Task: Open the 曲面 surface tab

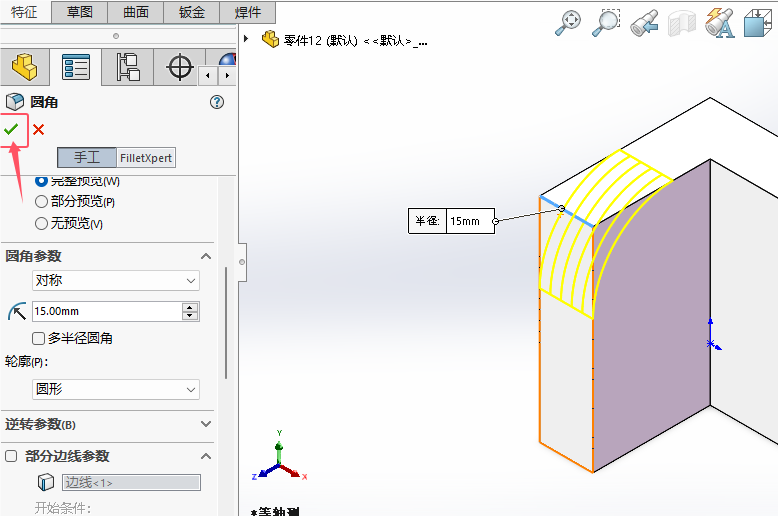Action: (136, 12)
